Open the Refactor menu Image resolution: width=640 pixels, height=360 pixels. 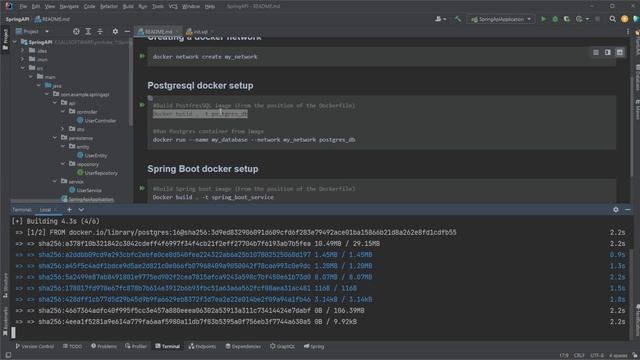[x=109, y=7]
